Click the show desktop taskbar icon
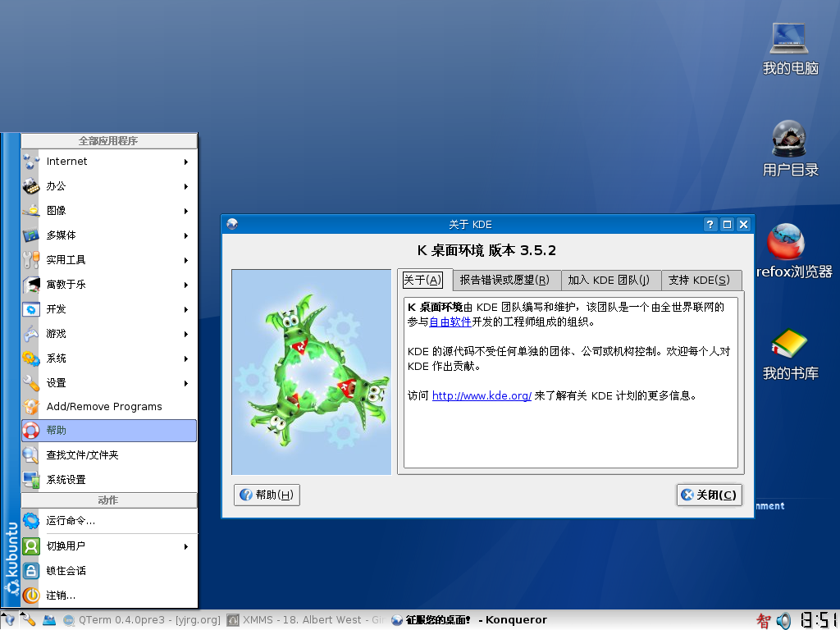 pyautogui.click(x=48, y=620)
